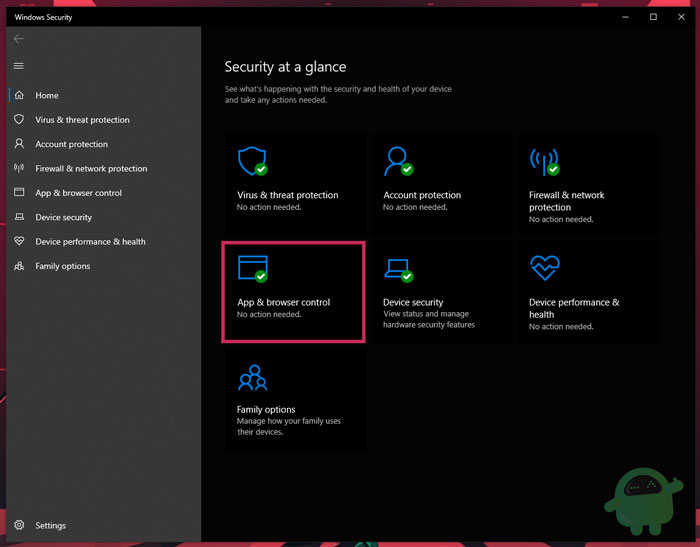Click the large Device security laptop icon
This screenshot has height=547, width=700.
click(399, 270)
